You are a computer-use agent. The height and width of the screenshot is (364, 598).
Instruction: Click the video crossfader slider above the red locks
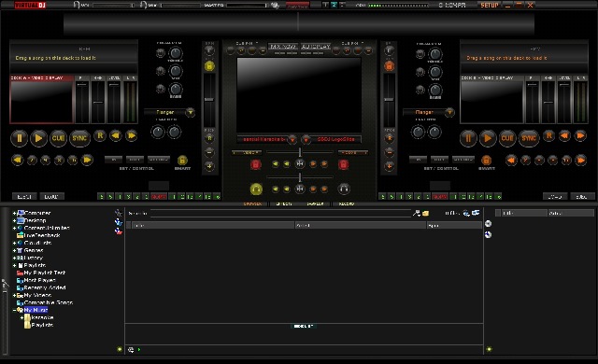pos(300,152)
